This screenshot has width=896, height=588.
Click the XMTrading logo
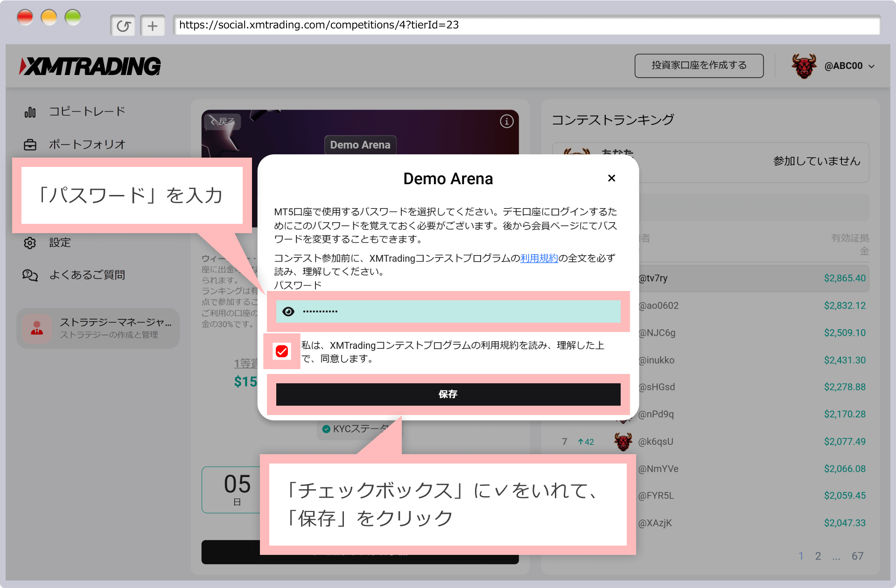coord(90,66)
